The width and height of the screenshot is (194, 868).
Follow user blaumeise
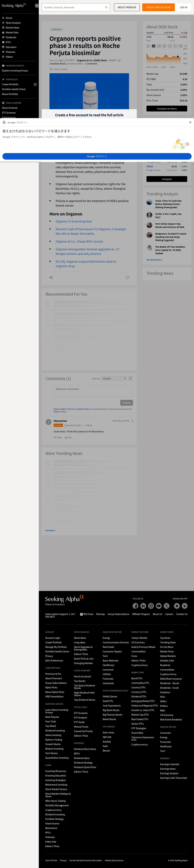pos(88,425)
